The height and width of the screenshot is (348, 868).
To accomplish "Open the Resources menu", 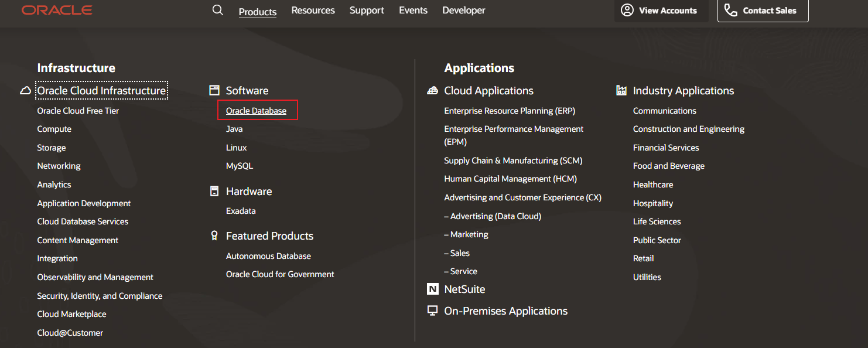I will point(313,11).
